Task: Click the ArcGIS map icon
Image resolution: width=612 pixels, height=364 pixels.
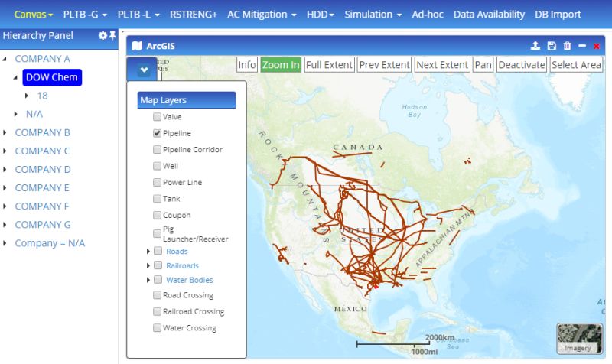Action: 137,46
